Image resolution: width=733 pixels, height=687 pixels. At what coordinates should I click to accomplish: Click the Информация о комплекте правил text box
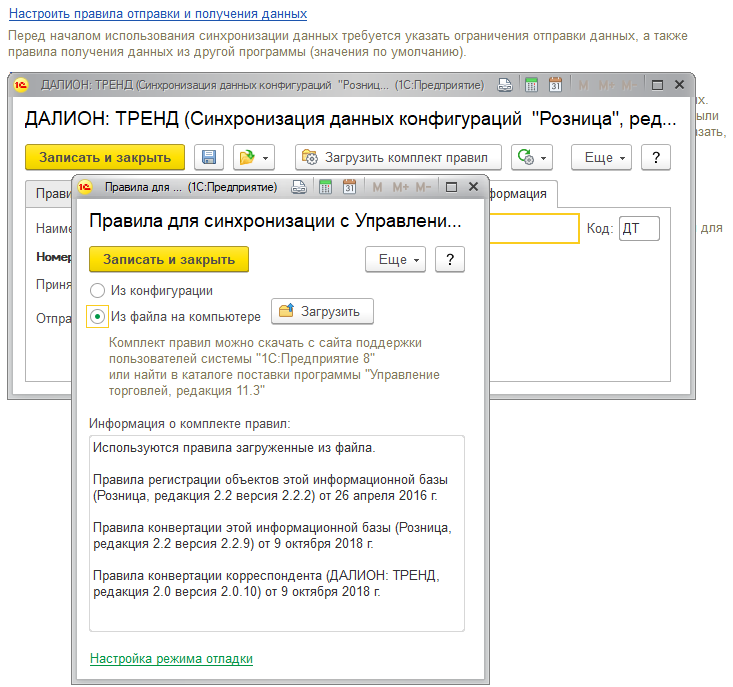[x=277, y=534]
